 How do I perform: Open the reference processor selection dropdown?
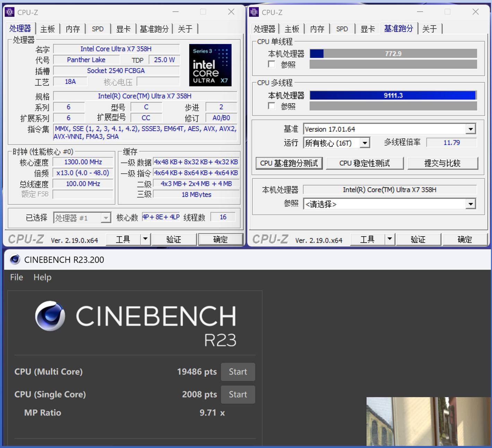[470, 204]
